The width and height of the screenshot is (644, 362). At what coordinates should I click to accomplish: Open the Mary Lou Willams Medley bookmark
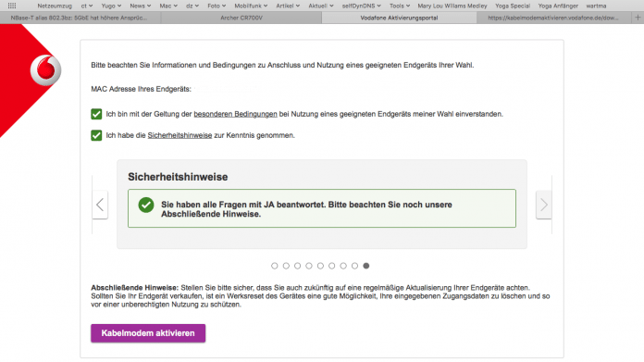pos(452,6)
